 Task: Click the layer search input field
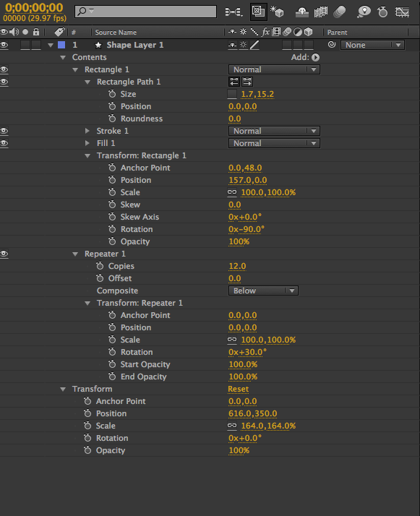coord(145,12)
